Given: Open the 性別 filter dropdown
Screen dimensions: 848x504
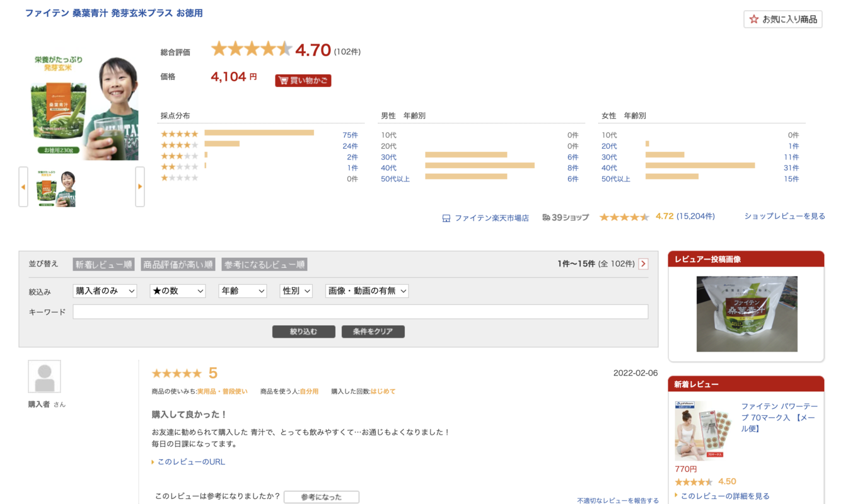Looking at the screenshot, I should pyautogui.click(x=296, y=291).
